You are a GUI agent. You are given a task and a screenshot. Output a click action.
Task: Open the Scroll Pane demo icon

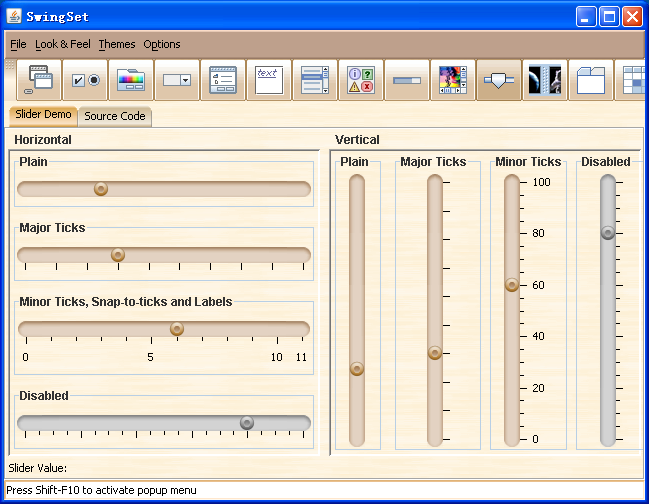(x=453, y=79)
